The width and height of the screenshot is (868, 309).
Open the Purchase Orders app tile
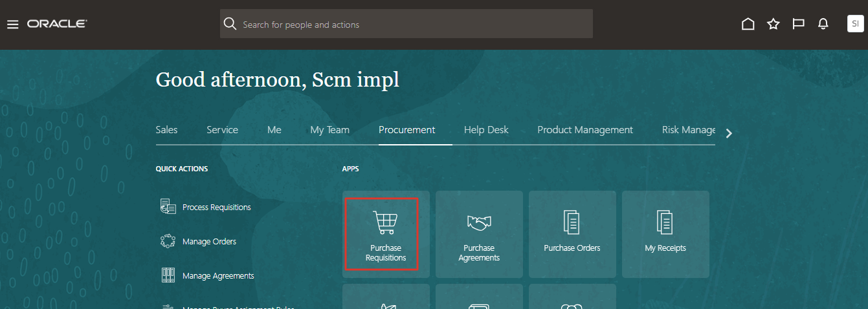point(572,234)
